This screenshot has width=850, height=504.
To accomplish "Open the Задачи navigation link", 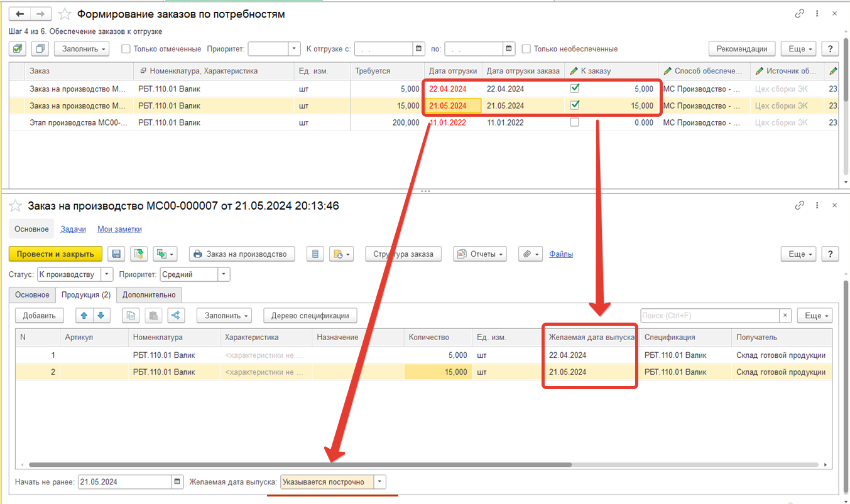I will click(73, 229).
